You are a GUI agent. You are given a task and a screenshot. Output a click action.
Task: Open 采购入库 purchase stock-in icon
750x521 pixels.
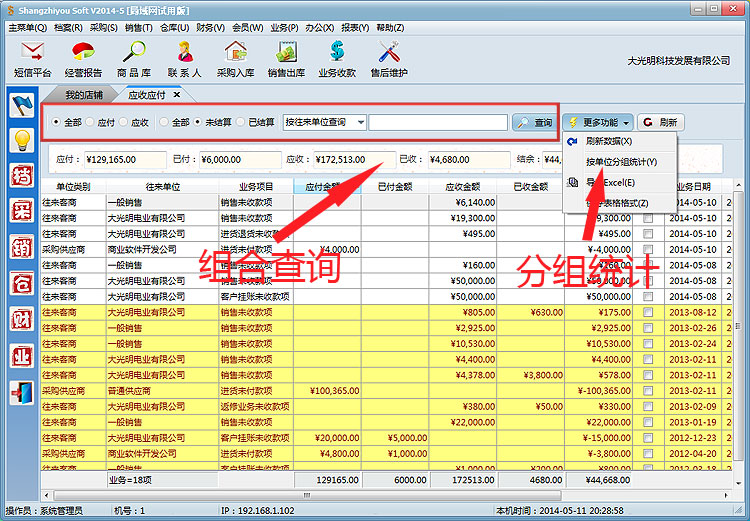235,58
